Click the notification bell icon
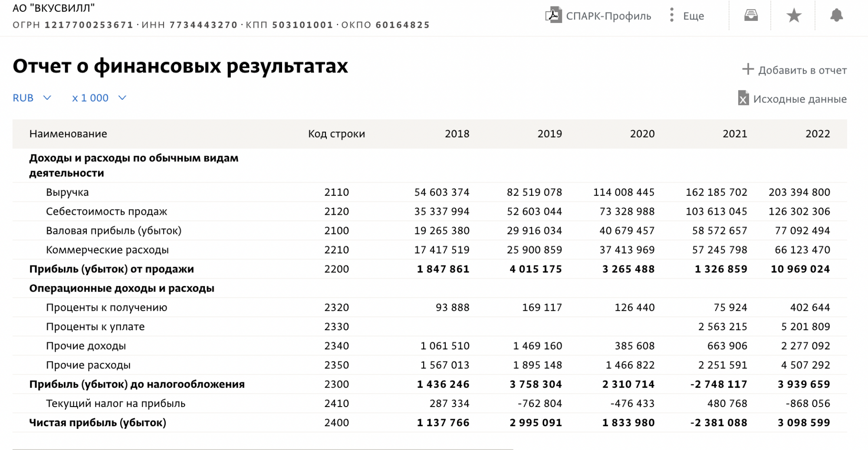Viewport: 868px width, 450px height. (x=836, y=16)
